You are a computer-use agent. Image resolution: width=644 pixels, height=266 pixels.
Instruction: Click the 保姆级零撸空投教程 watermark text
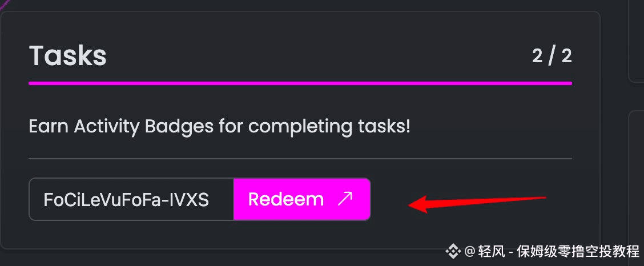pos(578,252)
